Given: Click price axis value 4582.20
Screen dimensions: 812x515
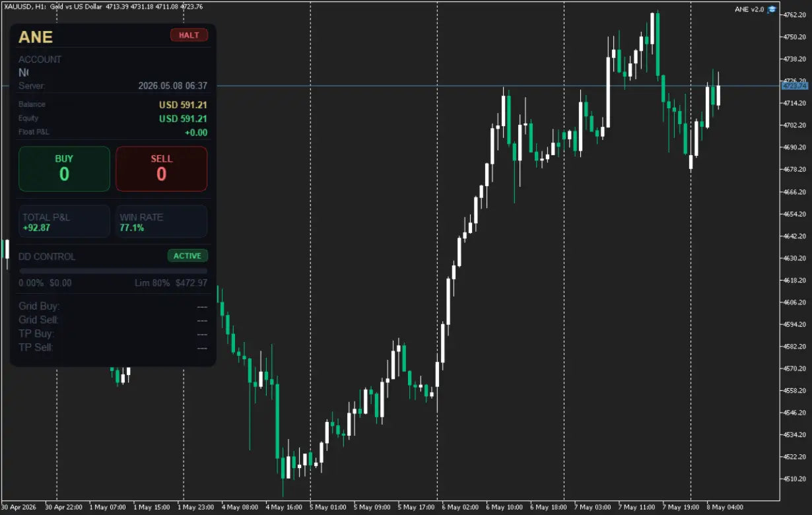Looking at the screenshot, I should [794, 347].
